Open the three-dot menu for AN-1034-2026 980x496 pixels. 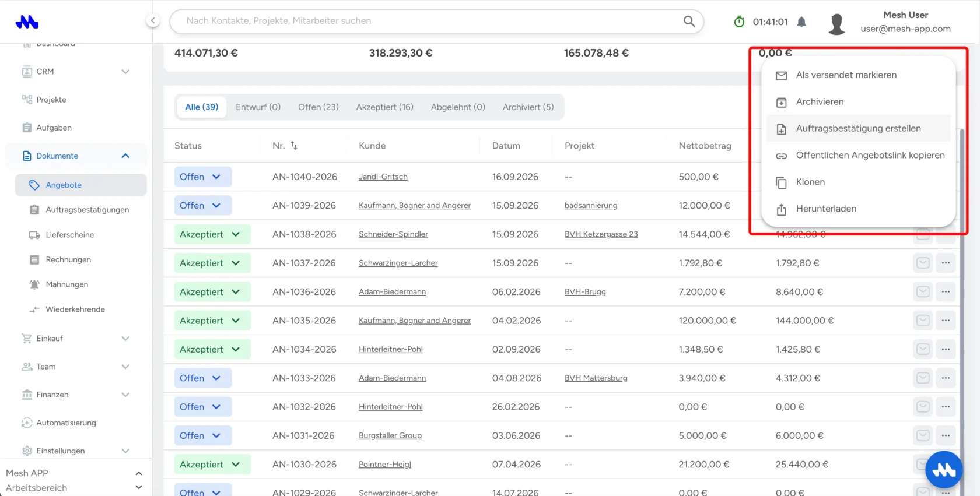tap(946, 349)
